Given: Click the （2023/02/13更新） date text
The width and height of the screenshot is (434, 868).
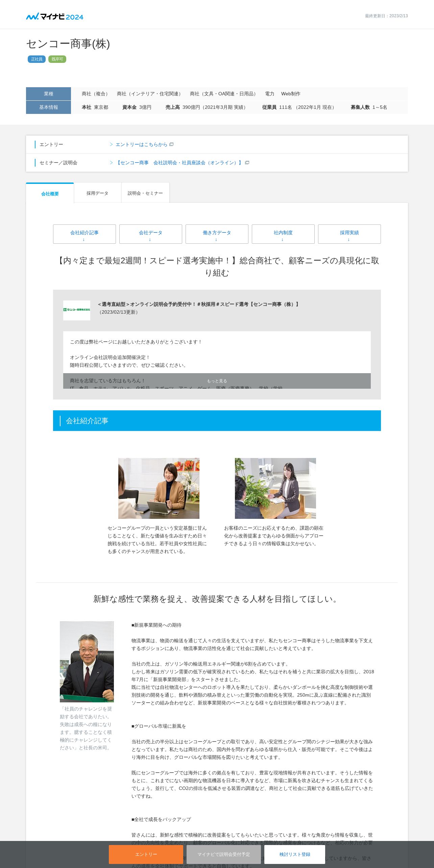Looking at the screenshot, I should click(118, 312).
